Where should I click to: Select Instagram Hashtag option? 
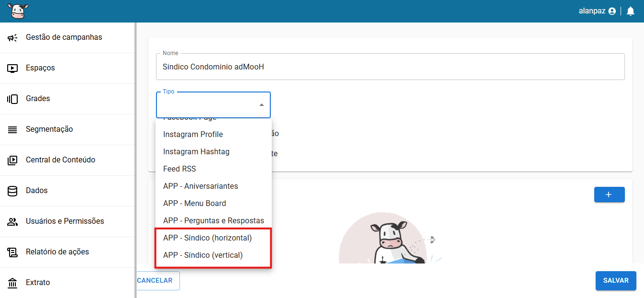[x=213, y=151]
